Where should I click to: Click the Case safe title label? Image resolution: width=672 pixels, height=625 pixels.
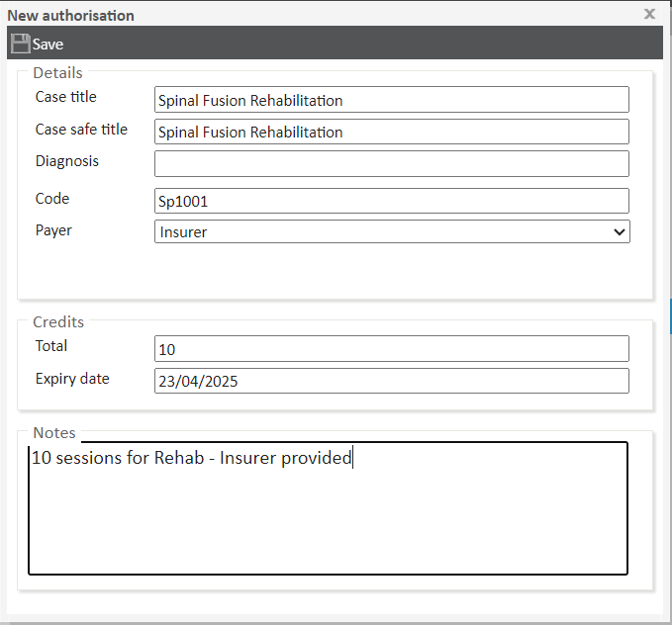81,129
